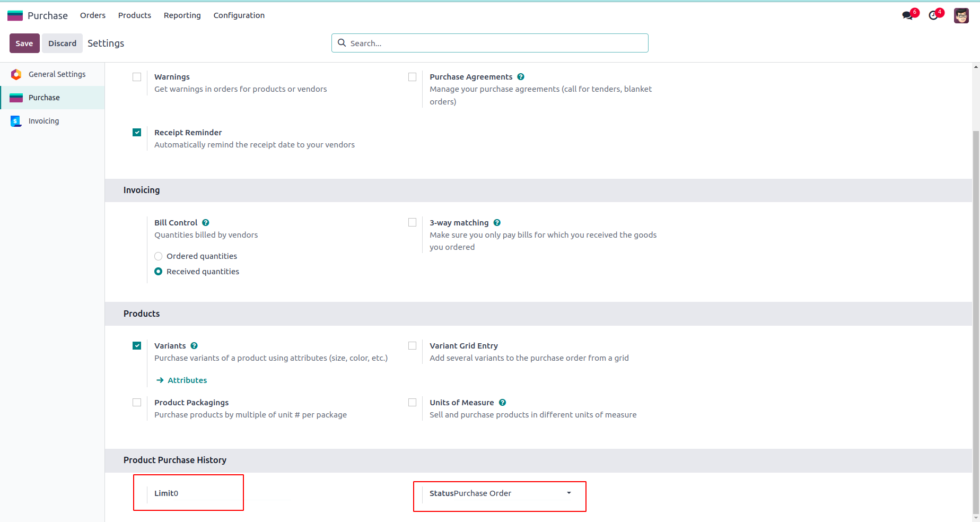The image size is (980, 522).
Task: Click the Limit value field
Action: (231, 493)
